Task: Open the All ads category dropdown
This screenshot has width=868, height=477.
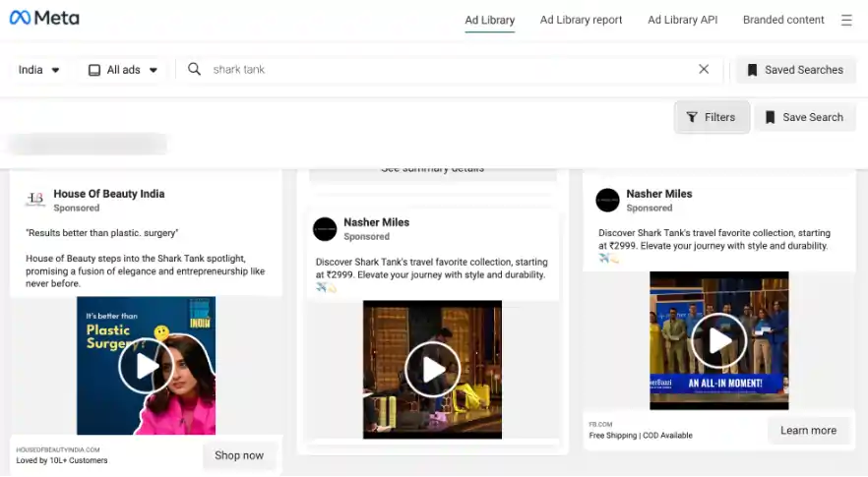Action: 123,70
